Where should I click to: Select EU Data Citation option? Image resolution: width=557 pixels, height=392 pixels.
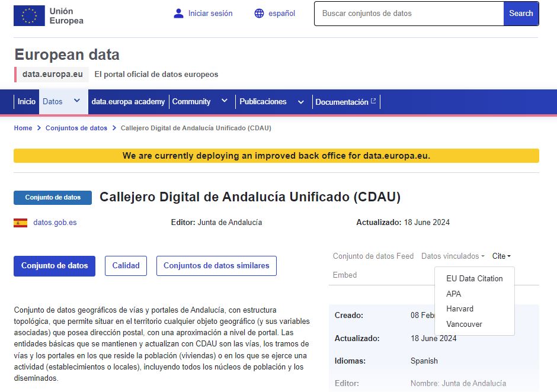point(474,278)
